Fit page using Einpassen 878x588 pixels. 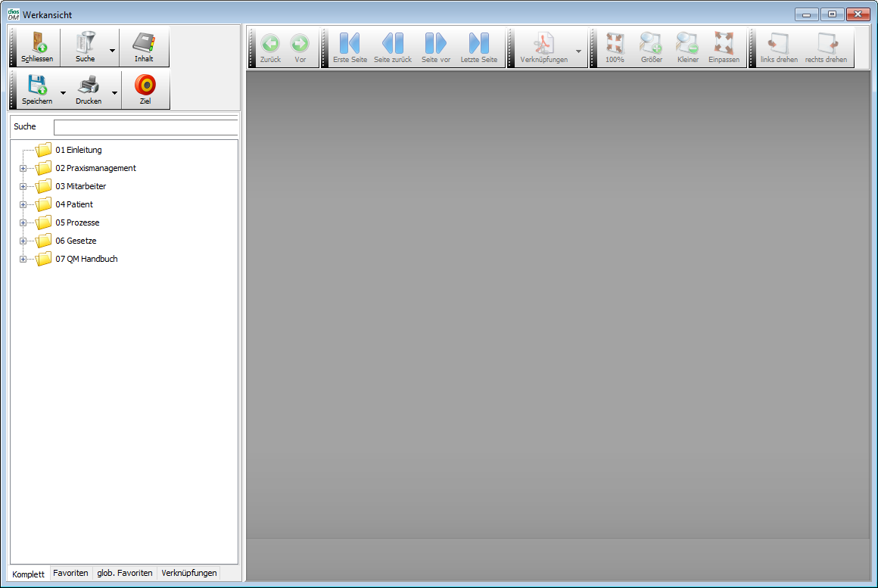click(x=724, y=43)
